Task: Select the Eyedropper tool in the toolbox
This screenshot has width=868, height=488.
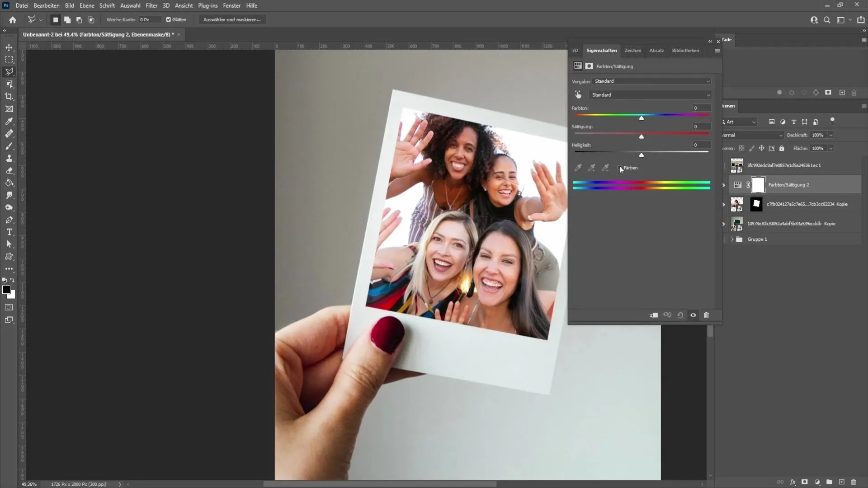Action: pyautogui.click(x=9, y=121)
